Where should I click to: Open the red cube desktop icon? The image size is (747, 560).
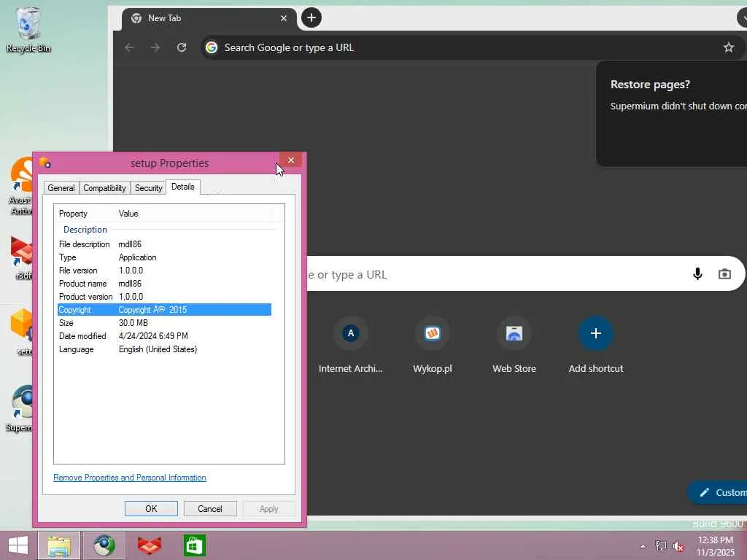22,257
